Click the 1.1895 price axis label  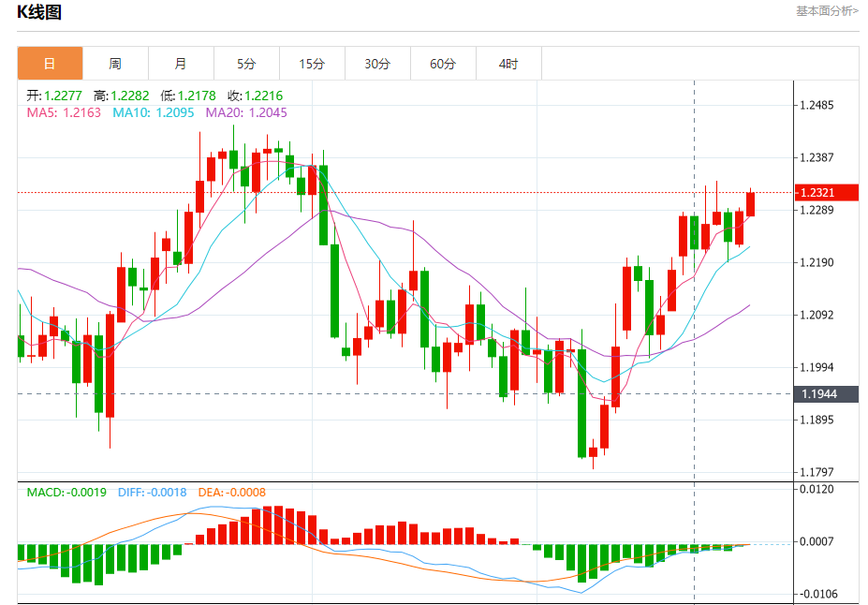point(817,421)
